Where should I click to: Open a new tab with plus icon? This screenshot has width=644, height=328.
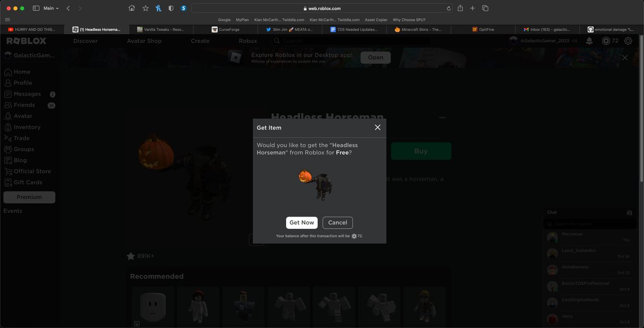[x=472, y=8]
